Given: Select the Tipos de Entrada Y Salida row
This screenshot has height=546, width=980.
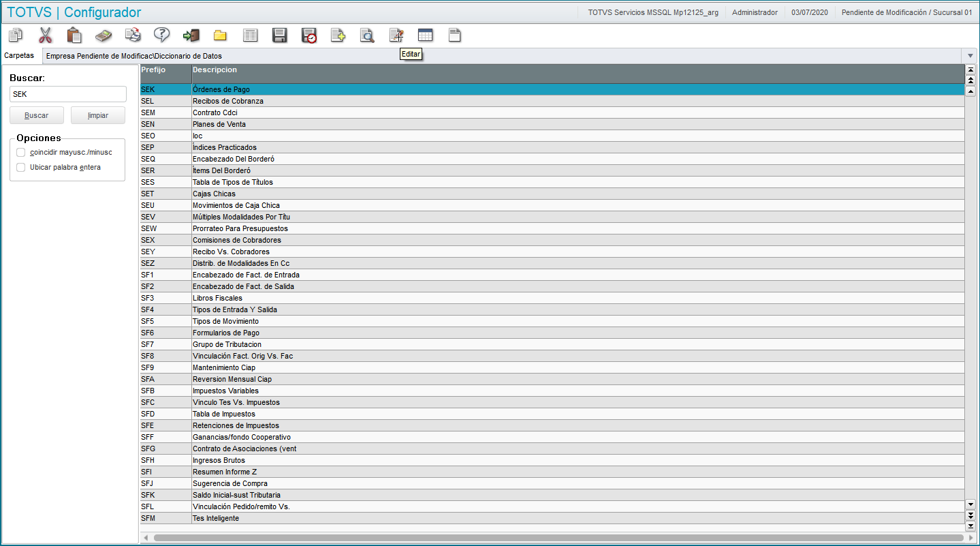Looking at the screenshot, I should coord(552,309).
